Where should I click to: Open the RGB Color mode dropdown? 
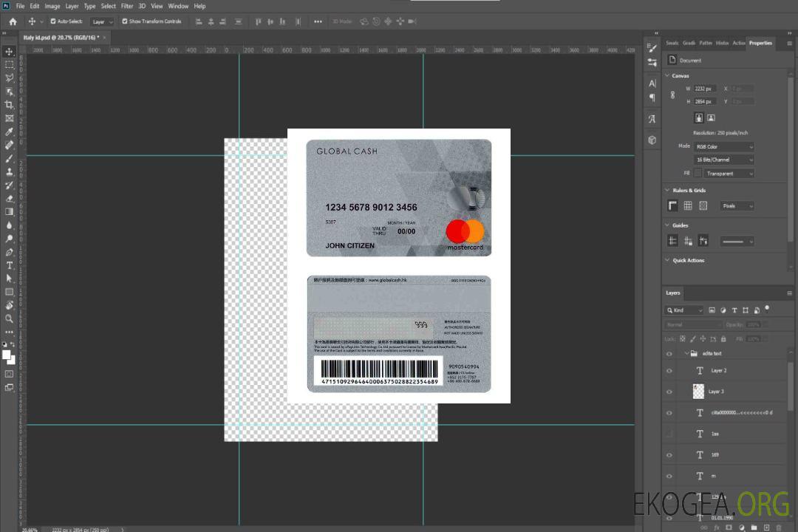pos(723,146)
